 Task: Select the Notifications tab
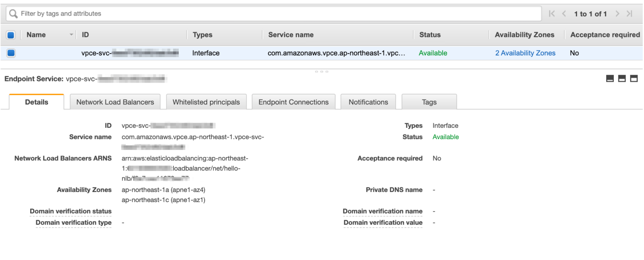[x=368, y=101]
